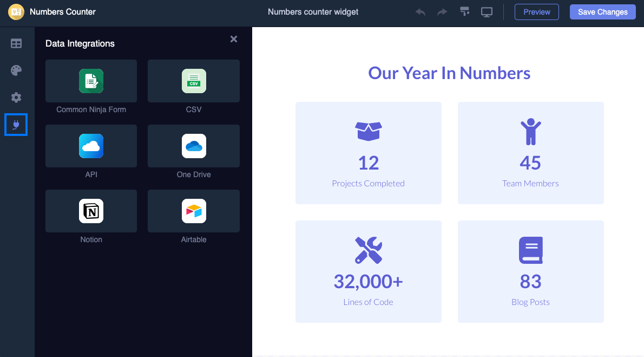
Task: Click the open box icon
Action: coord(369,131)
